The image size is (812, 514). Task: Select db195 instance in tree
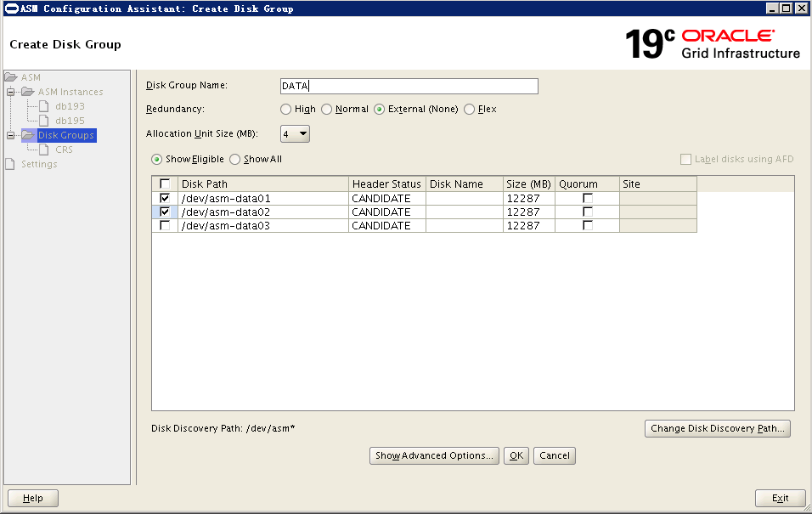(x=70, y=121)
